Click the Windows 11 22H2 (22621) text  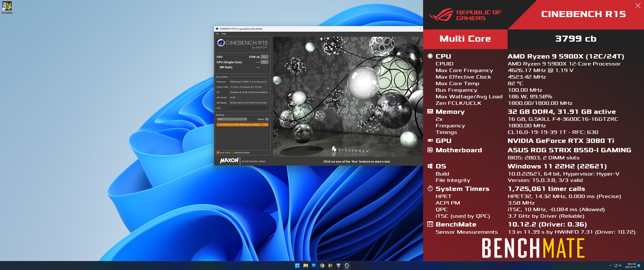click(557, 166)
